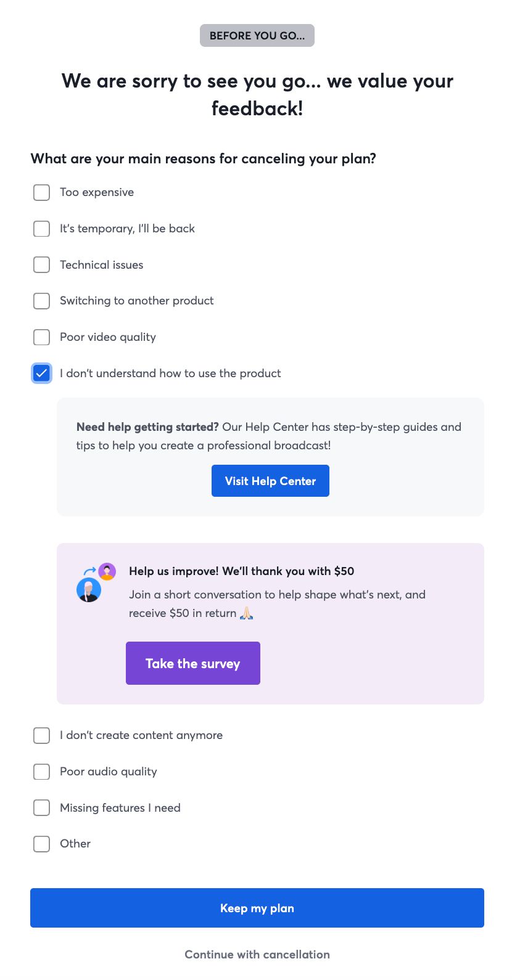512x980 pixels.
Task: Click the Take the survey button
Action: tap(193, 663)
